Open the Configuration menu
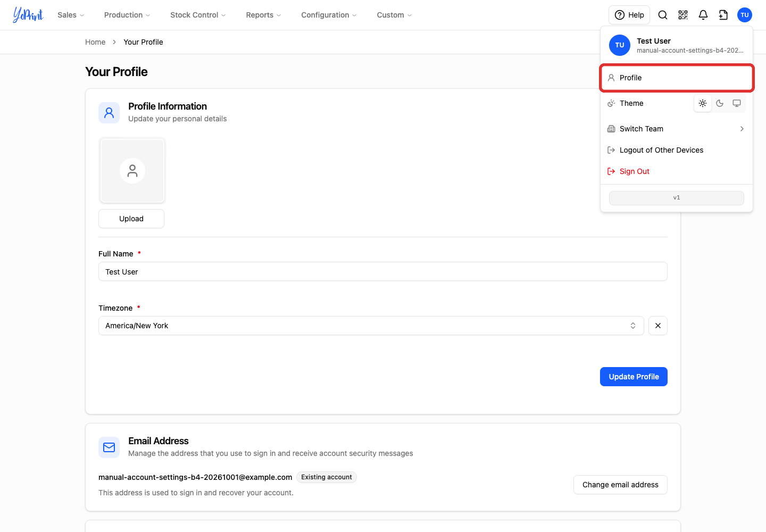The width and height of the screenshot is (766, 532). [329, 15]
